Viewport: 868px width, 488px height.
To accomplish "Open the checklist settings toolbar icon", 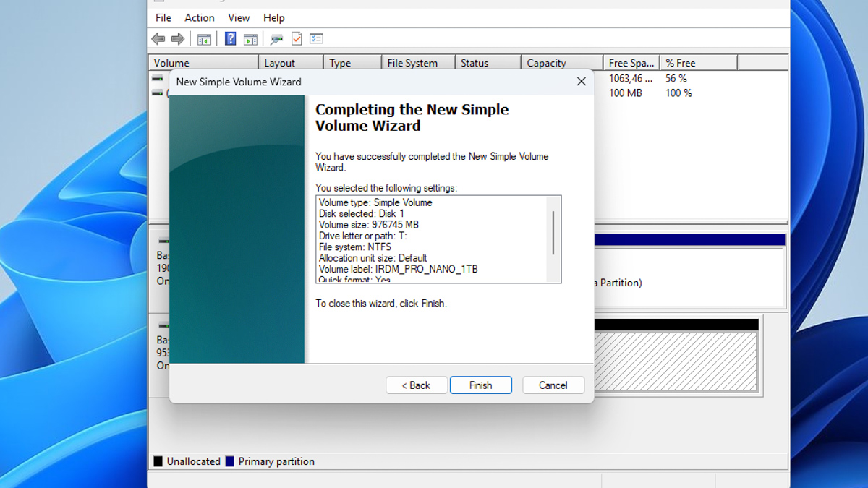I will point(317,39).
